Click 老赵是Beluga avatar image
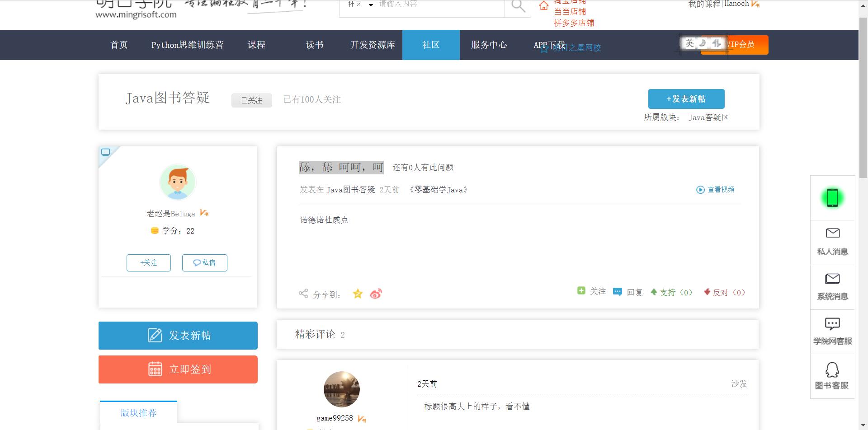The height and width of the screenshot is (430, 868). (x=178, y=182)
